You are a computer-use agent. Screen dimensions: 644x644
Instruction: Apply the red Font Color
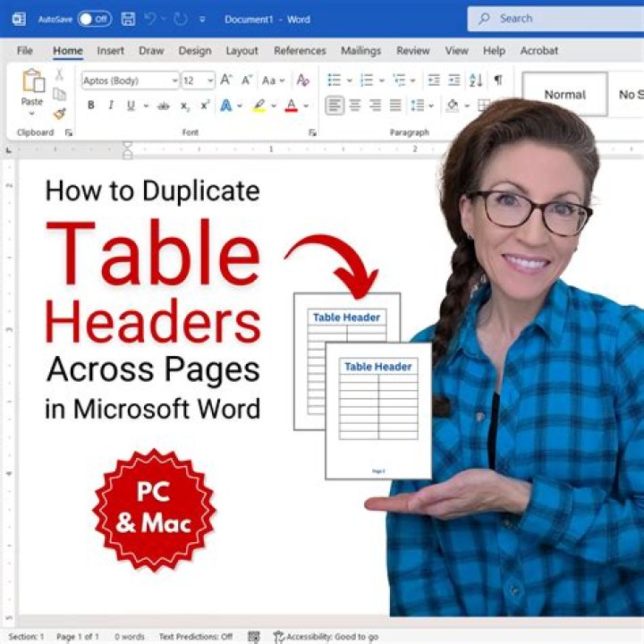pyautogui.click(x=292, y=106)
